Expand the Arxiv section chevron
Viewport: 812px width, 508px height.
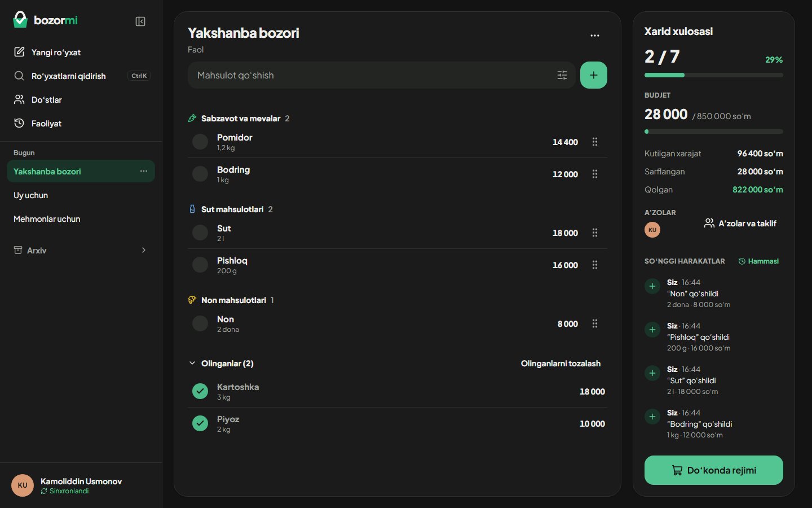(144, 250)
